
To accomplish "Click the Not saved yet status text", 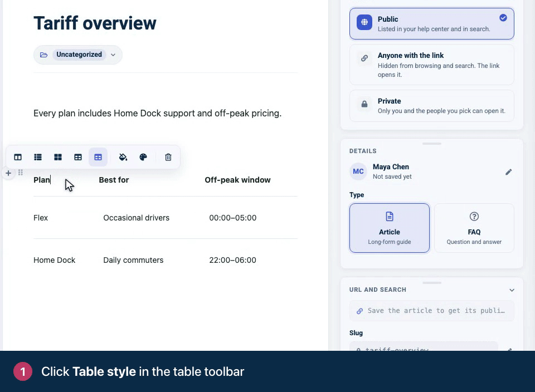I will pos(392,177).
